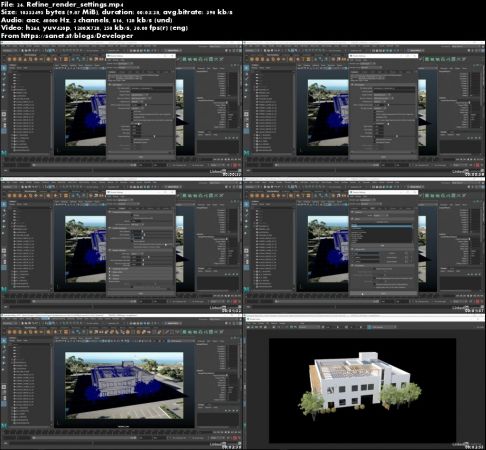
Task: Click the "Video: h264, yuv420p" info line
Action: (94, 28)
